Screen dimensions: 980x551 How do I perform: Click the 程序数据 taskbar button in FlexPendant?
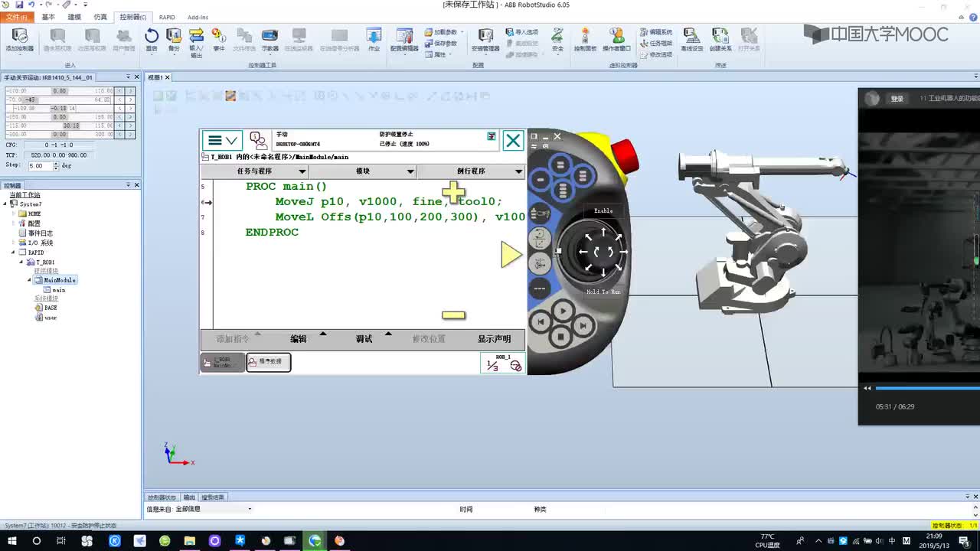click(x=268, y=362)
